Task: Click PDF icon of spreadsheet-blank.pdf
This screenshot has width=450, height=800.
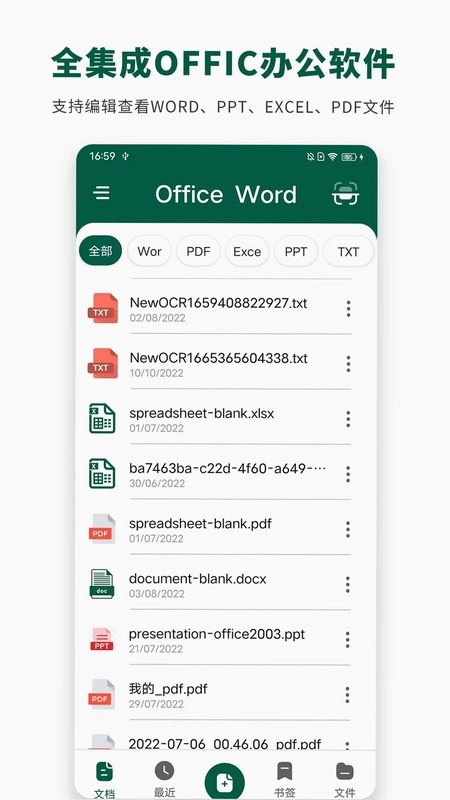Action: (x=102, y=529)
